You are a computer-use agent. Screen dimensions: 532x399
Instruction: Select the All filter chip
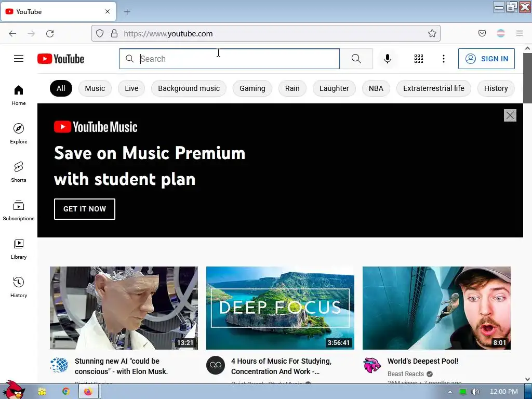tap(61, 88)
